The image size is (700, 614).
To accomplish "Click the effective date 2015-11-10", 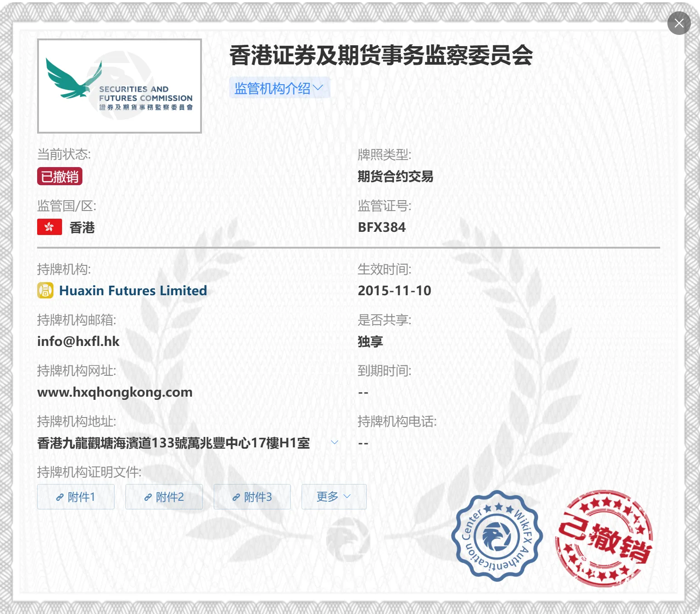I will click(x=394, y=291).
